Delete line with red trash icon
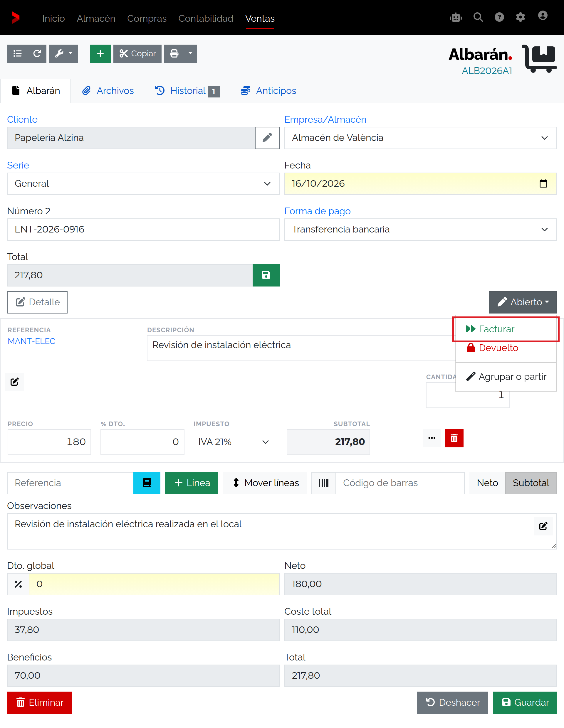The height and width of the screenshot is (728, 564). tap(454, 438)
